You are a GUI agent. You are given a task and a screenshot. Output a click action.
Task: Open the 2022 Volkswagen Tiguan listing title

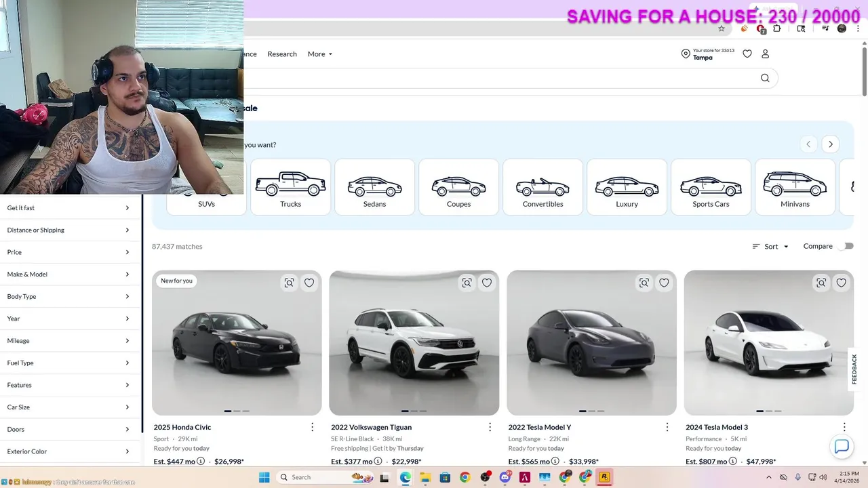(371, 427)
